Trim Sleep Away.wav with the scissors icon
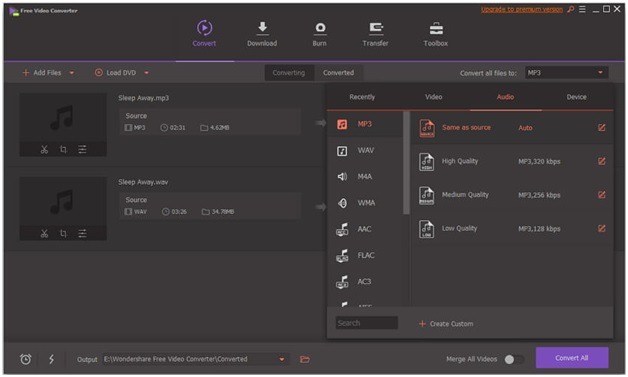Image resolution: width=628 pixels, height=377 pixels. coord(44,234)
